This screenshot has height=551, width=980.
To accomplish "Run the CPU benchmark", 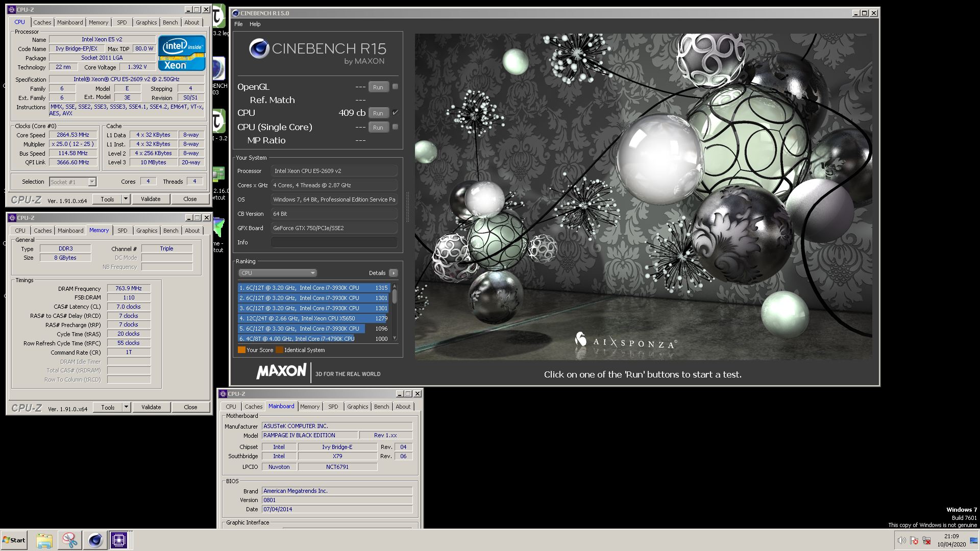I will (378, 113).
